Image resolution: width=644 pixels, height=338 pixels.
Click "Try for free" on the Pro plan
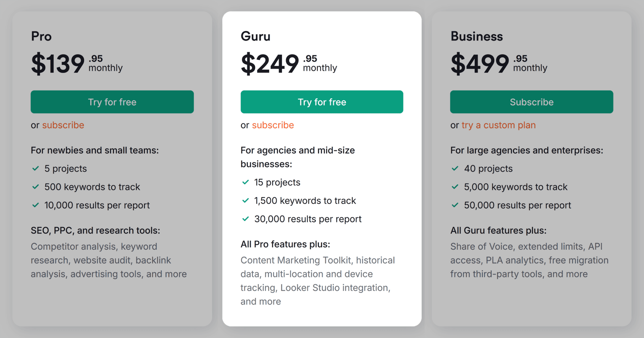[112, 102]
